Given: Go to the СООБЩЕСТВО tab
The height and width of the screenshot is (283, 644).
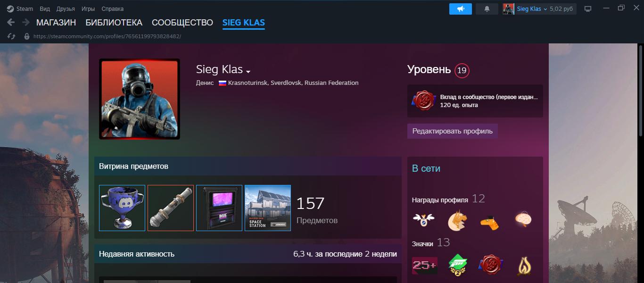Looking at the screenshot, I should [x=182, y=22].
